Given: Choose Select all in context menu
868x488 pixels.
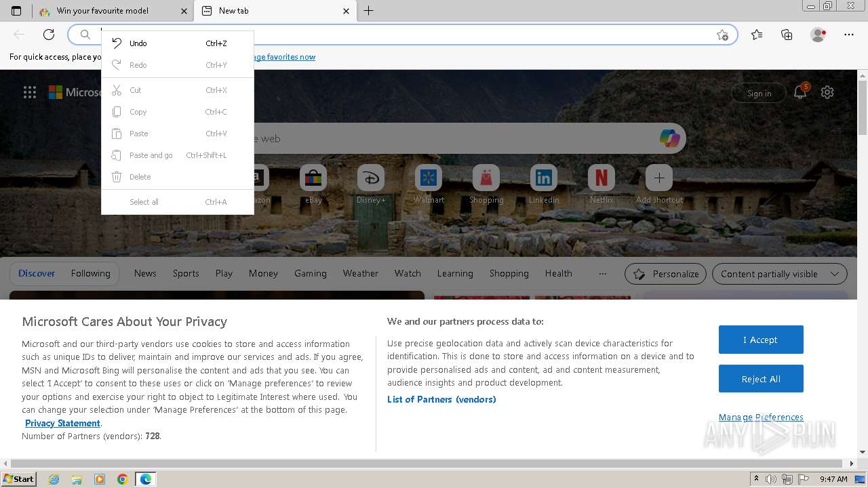Looking at the screenshot, I should 178,202.
